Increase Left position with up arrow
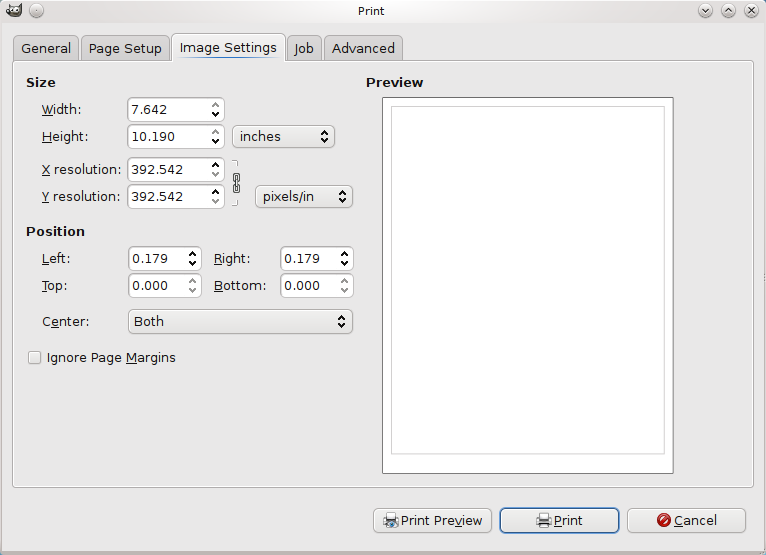 click(193, 254)
